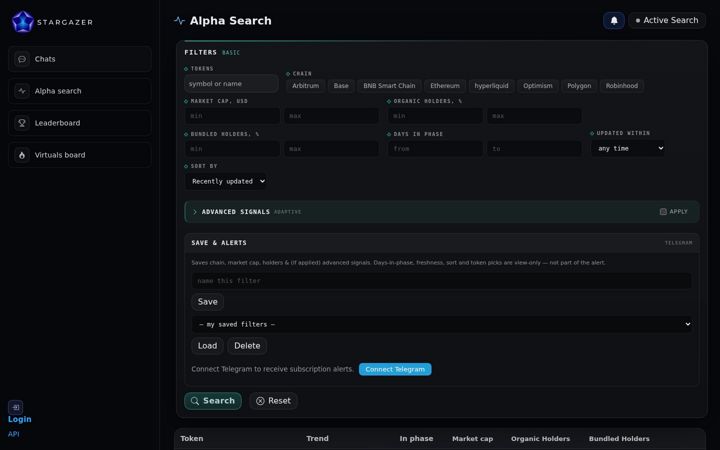Click the Login link
This screenshot has width=720, height=450.
pos(20,419)
